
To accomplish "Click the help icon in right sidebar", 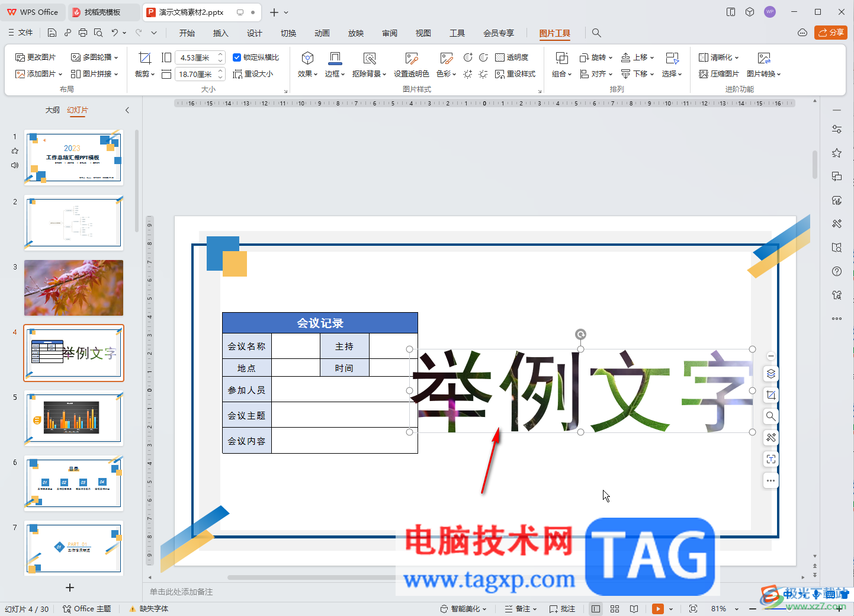I will point(837,271).
